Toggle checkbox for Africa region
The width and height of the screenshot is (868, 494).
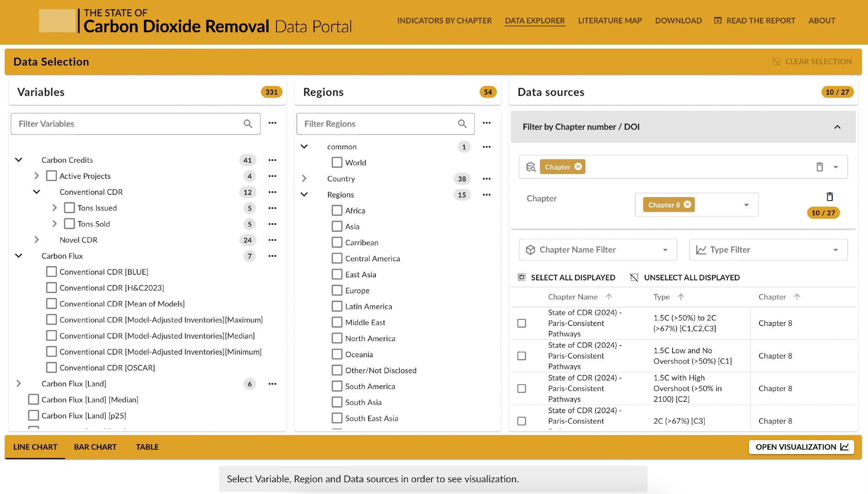coord(336,210)
